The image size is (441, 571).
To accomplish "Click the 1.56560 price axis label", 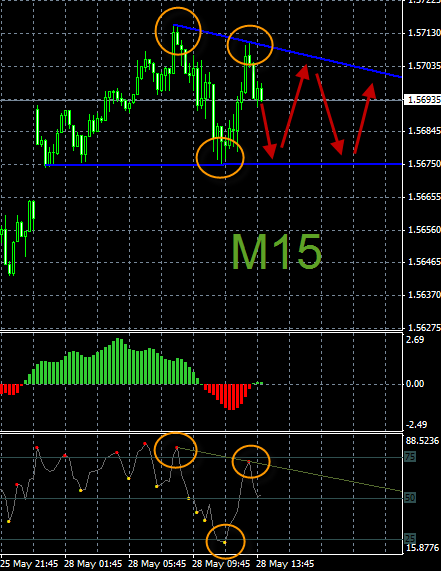I will point(424,230).
